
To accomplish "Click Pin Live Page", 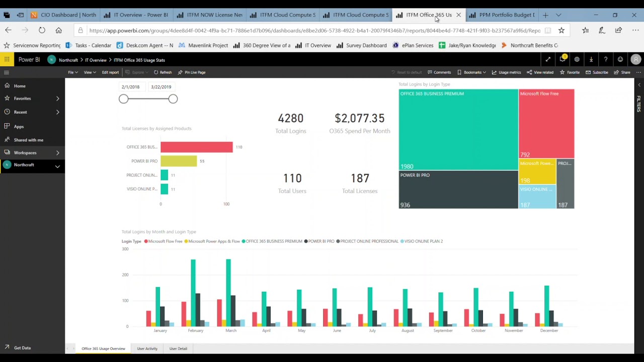I will 192,72.
